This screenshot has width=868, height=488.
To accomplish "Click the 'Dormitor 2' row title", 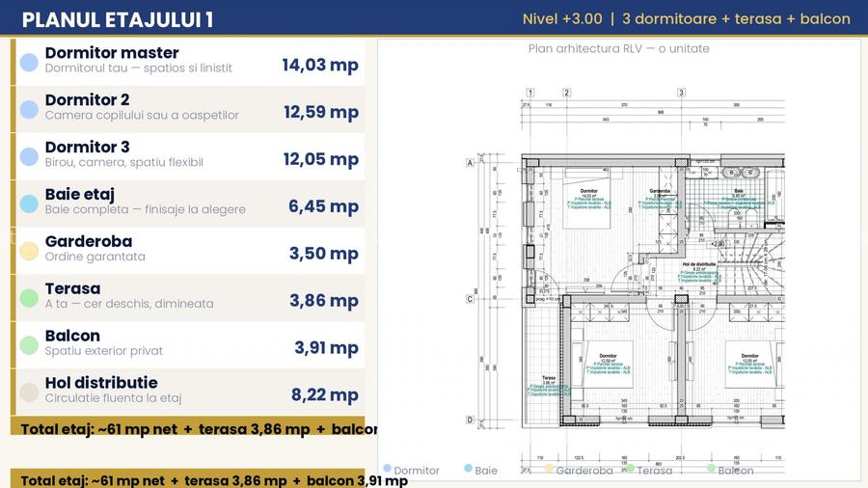I will [x=87, y=99].
